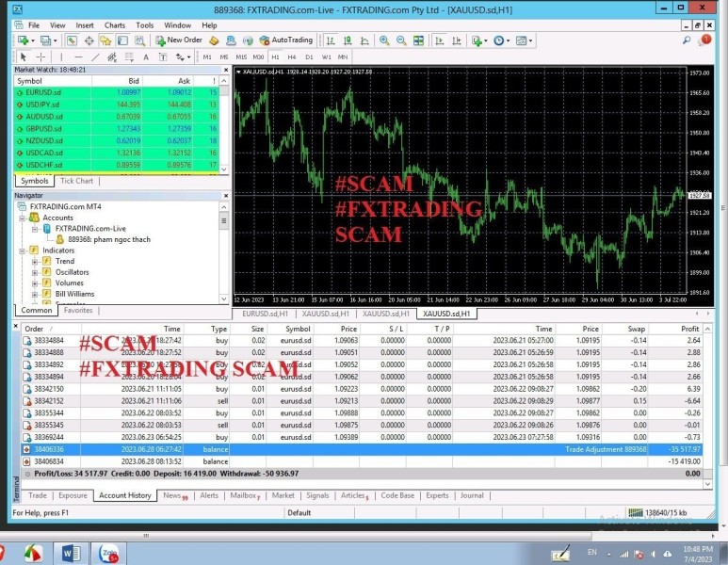Click the New Order button
The width and height of the screenshot is (728, 565).
pos(179,40)
